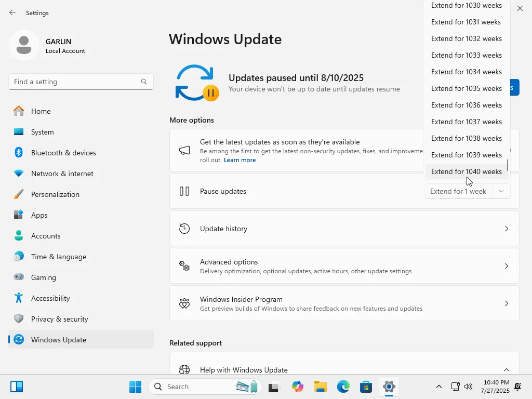
Task: Click the dropdown list scrollbar thumb
Action: [508, 165]
